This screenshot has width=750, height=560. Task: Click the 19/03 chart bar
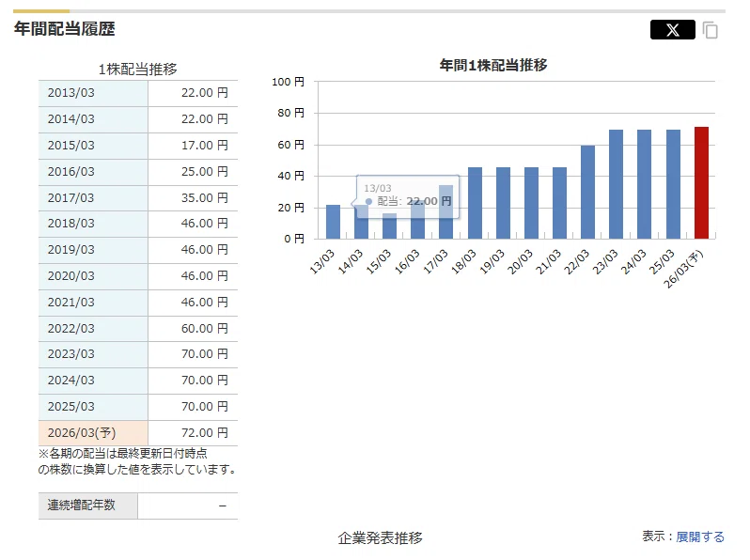click(x=503, y=203)
